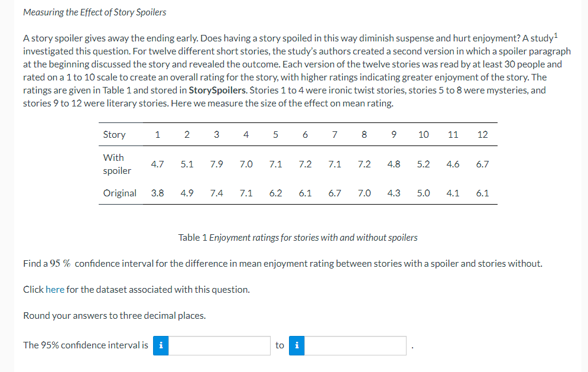
Task: Click the rating value 6.1 under Story 12
Action: pyautogui.click(x=483, y=193)
